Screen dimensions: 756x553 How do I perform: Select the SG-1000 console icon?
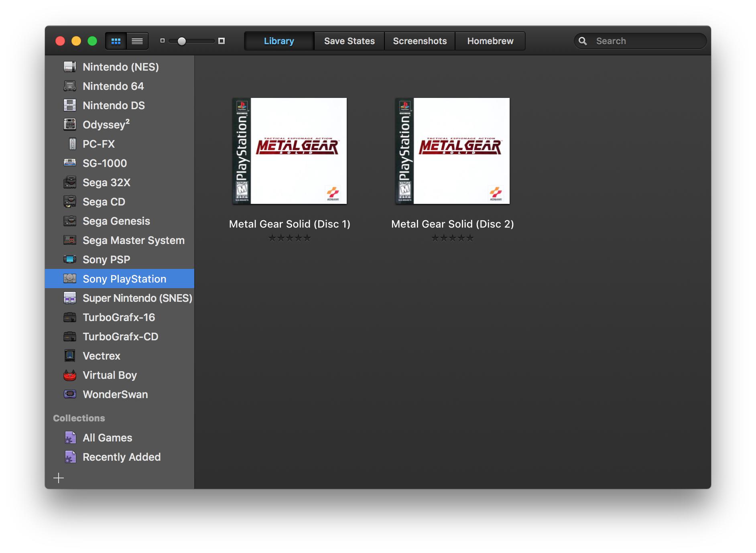pos(70,163)
